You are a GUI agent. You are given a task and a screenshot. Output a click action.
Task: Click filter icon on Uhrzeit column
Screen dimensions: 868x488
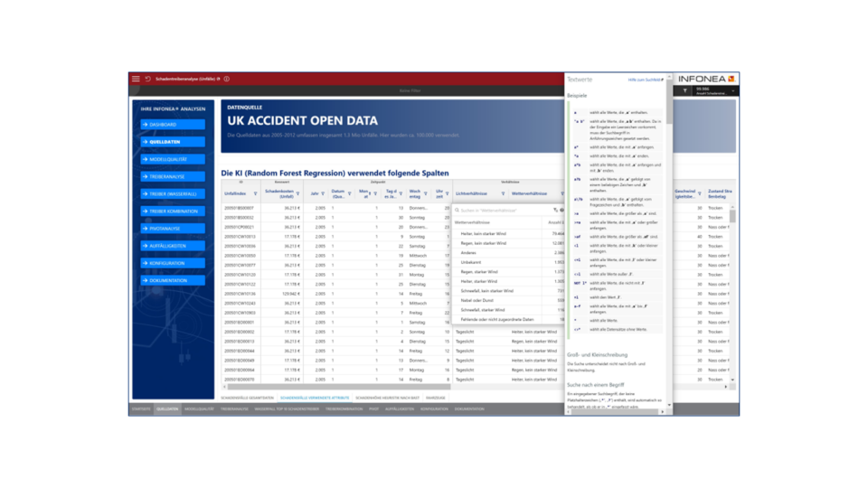pos(448,193)
